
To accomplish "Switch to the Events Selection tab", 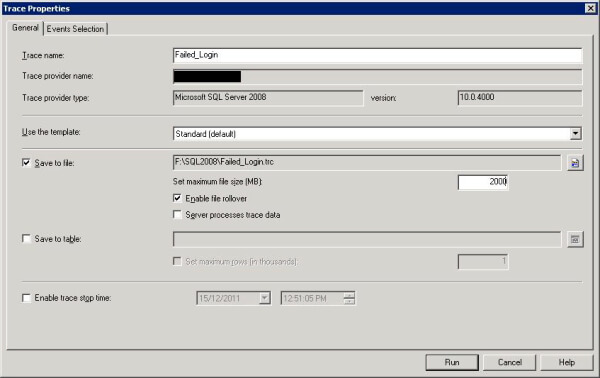I will click(75, 29).
